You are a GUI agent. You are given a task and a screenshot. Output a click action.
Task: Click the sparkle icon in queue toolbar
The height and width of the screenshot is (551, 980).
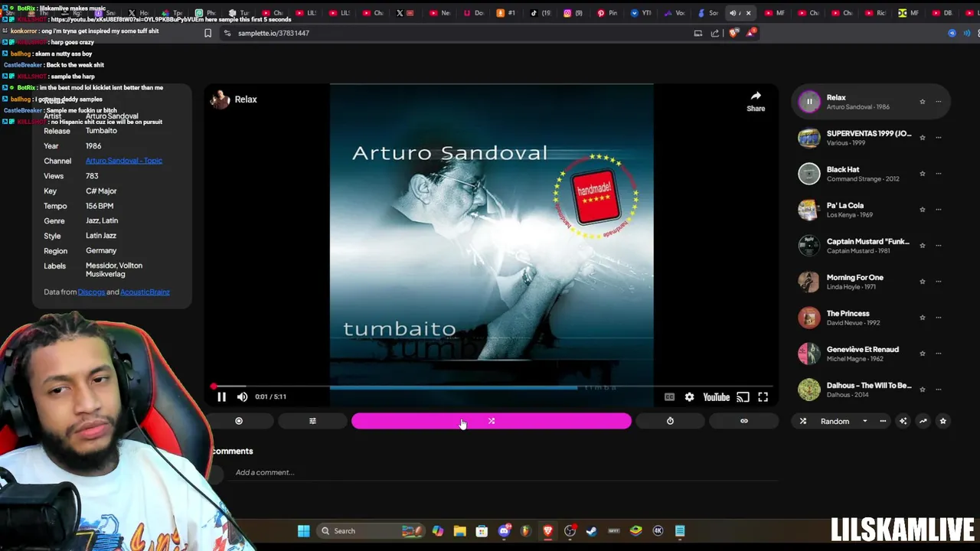point(903,421)
